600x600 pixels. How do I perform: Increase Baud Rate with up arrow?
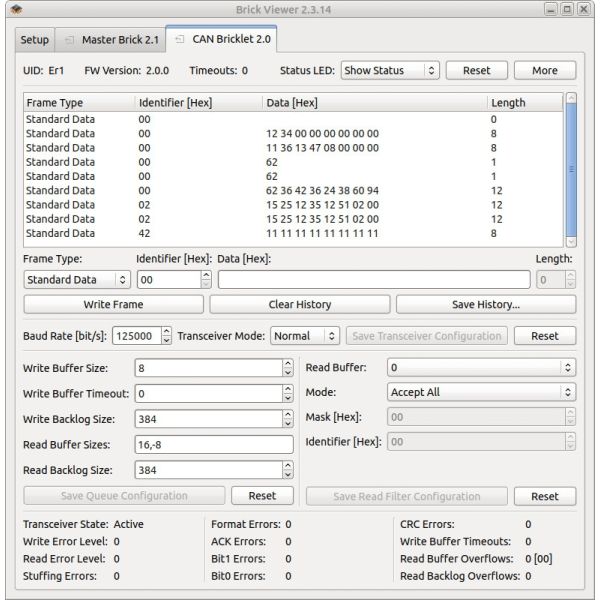pyautogui.click(x=166, y=331)
